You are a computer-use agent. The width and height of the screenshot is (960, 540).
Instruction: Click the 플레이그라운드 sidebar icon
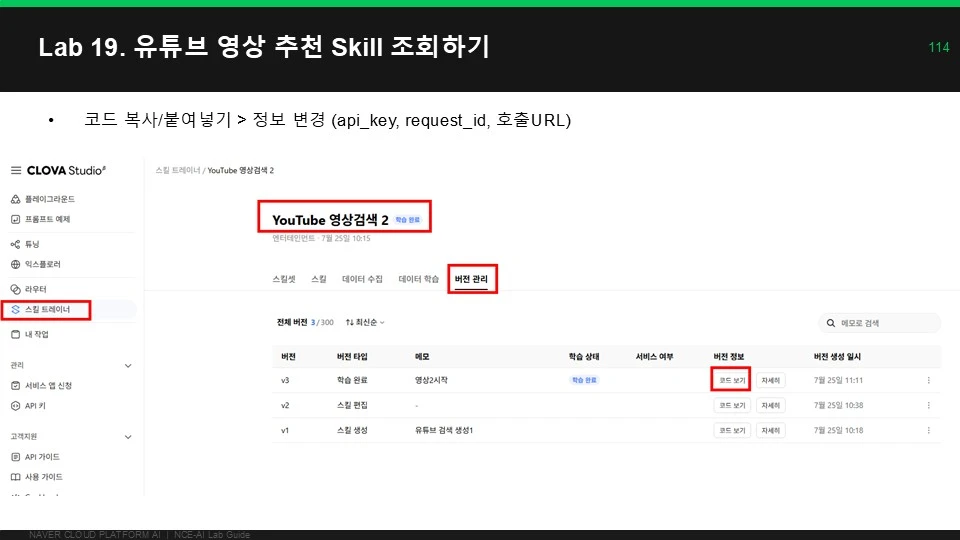pos(16,199)
